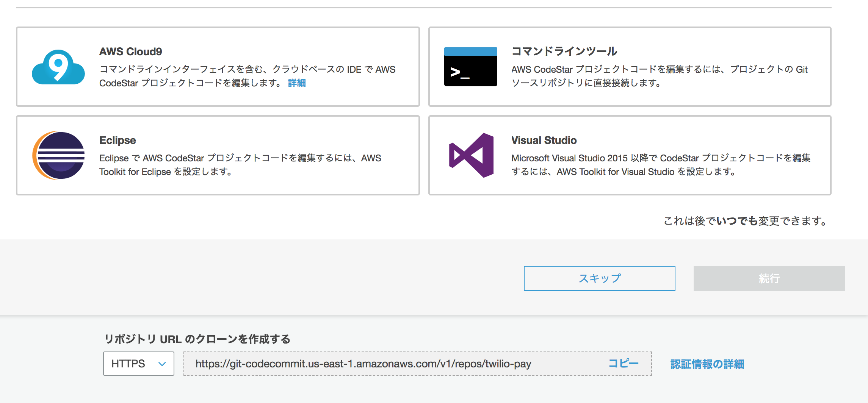Click the 続行 button
Screen dimensions: 868x403
click(769, 278)
